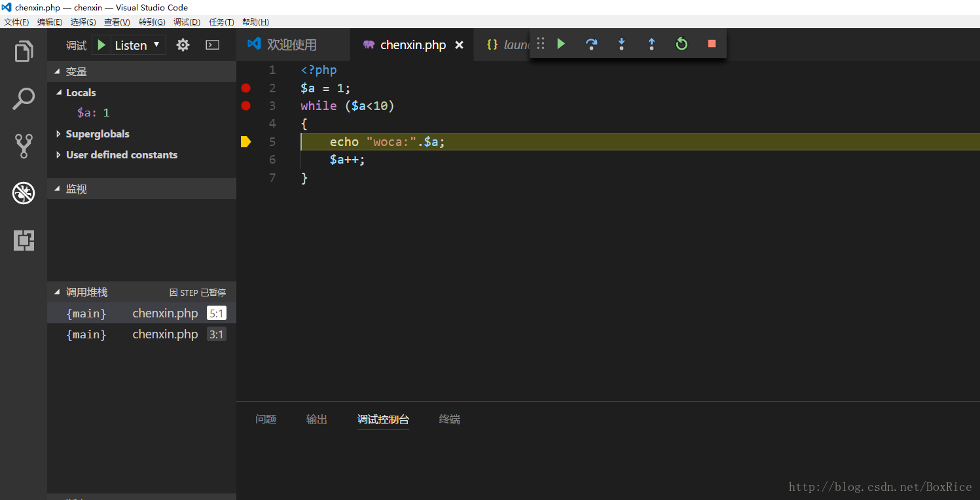Open the 编辑(E) menu
The height and width of the screenshot is (500, 980).
click(50, 22)
